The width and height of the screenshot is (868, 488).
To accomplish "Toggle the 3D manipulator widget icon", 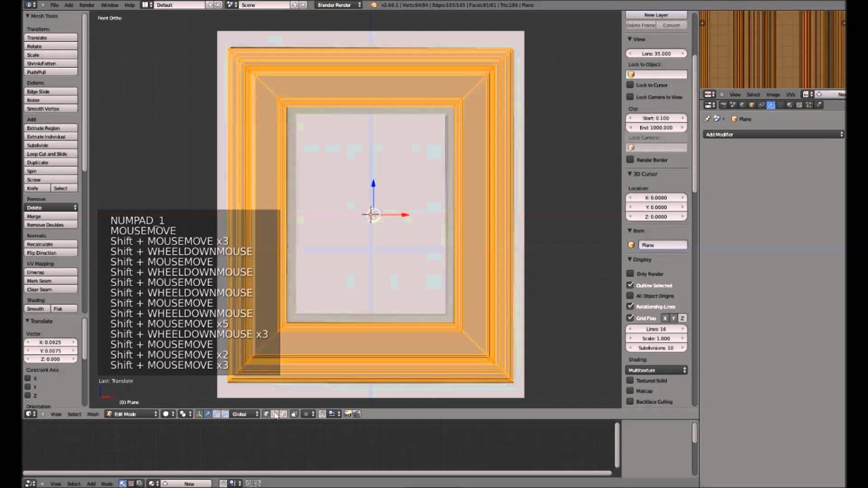I will [199, 414].
